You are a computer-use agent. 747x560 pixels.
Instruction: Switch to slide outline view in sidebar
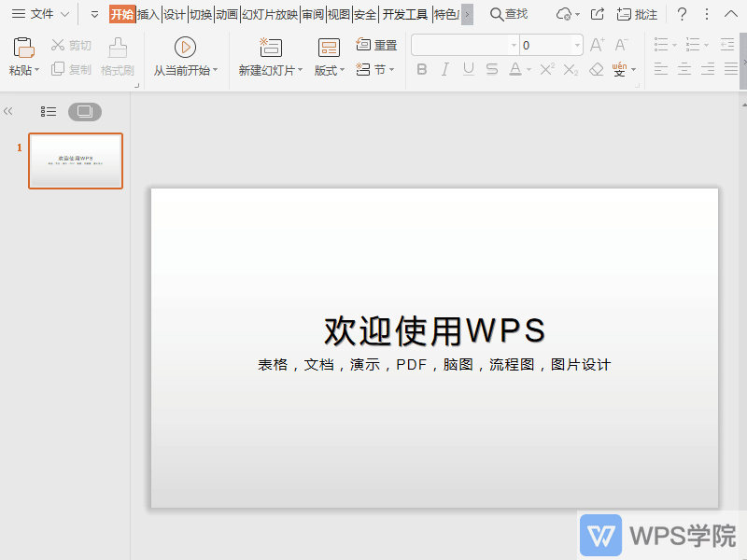[x=48, y=111]
